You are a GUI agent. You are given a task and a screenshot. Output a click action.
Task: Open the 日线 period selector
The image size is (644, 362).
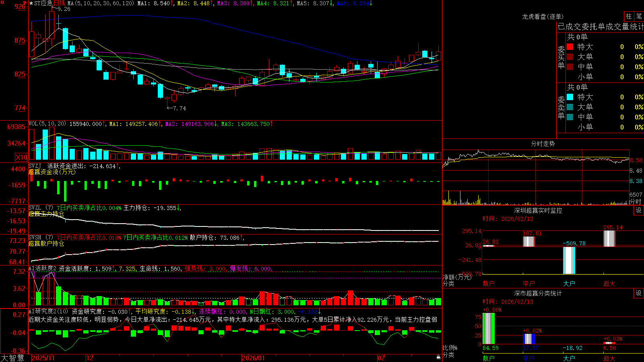59,3
